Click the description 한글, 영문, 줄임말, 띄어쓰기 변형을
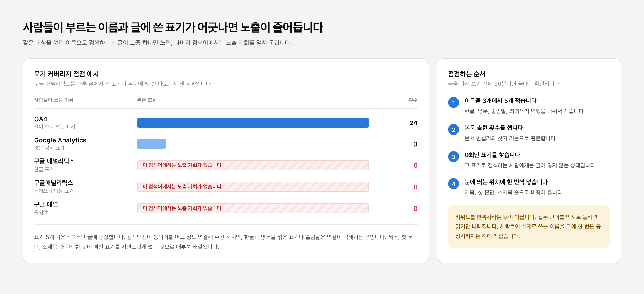644x294 pixels. pyautogui.click(x=525, y=111)
